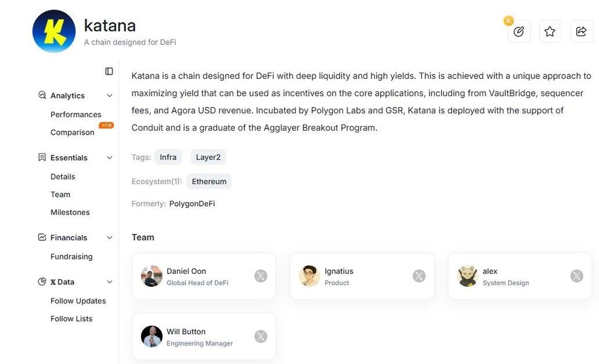Open alex's X profile icon

(x=576, y=276)
